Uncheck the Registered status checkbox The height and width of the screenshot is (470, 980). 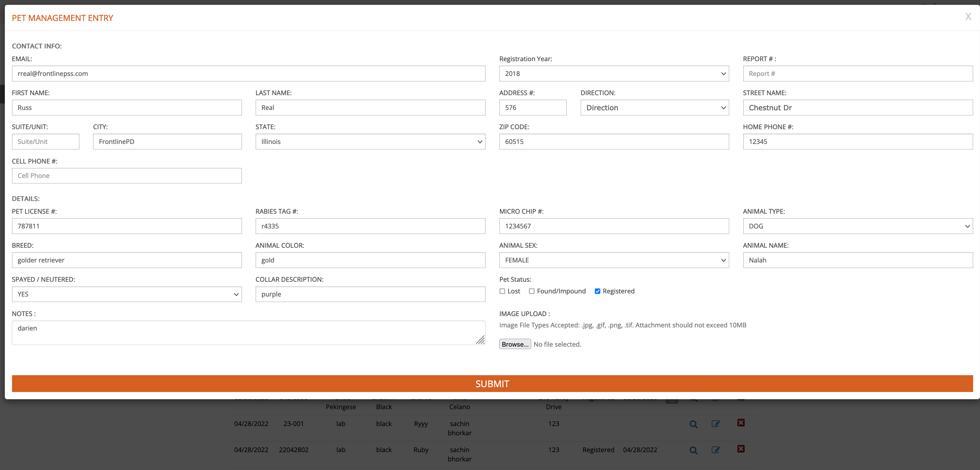597,291
